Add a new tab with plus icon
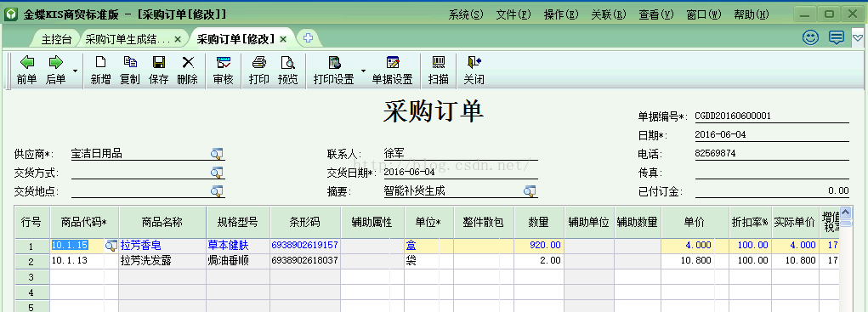This screenshot has height=312, width=868. click(308, 38)
